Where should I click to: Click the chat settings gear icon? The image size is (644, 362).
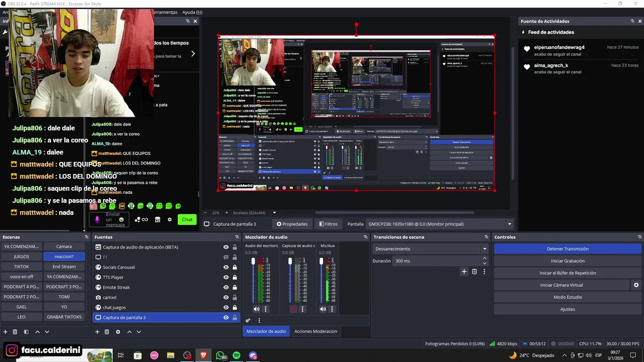pos(170,220)
